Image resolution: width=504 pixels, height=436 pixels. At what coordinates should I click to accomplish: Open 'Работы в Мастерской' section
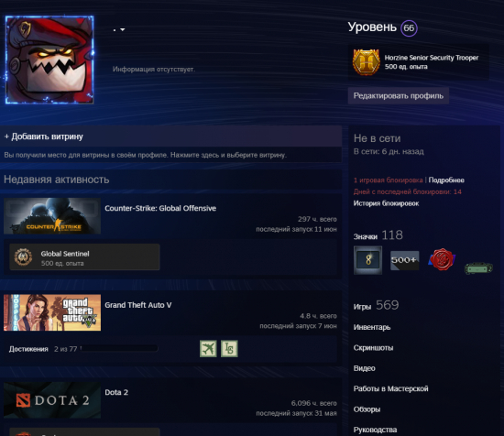[391, 388]
